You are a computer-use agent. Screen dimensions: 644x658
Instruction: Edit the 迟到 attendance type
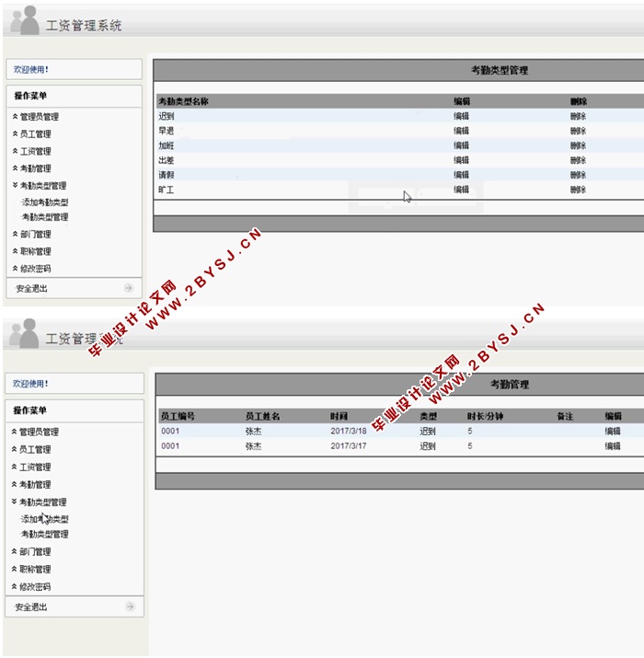(461, 116)
